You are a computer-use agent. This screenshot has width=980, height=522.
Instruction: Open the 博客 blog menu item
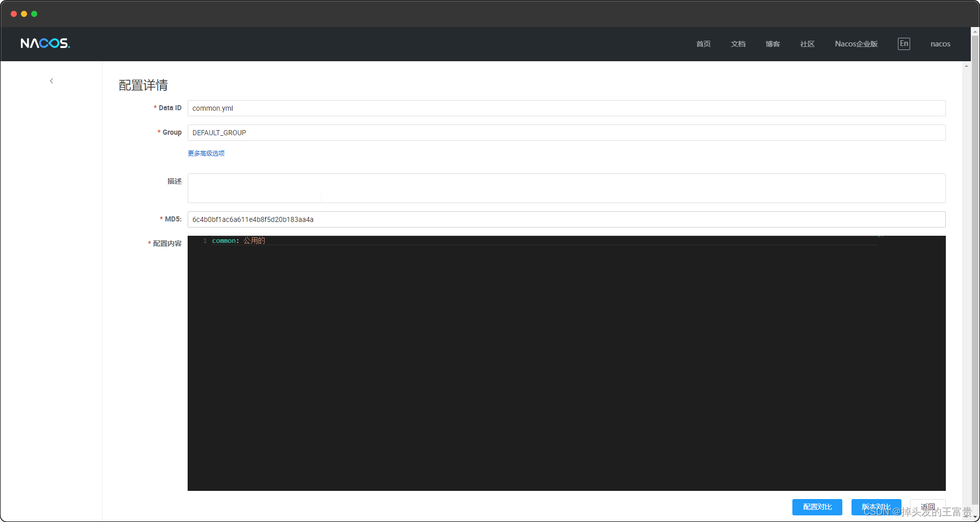pyautogui.click(x=772, y=44)
